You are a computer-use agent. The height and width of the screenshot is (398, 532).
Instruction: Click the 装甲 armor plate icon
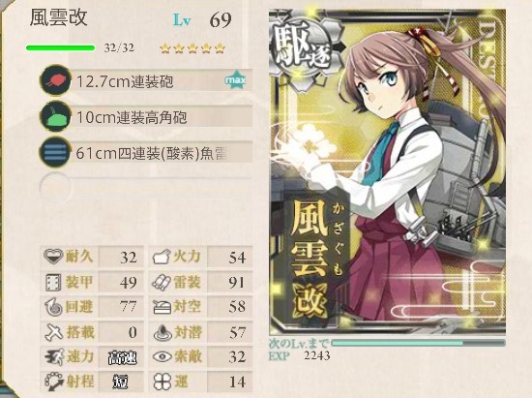coord(53,282)
